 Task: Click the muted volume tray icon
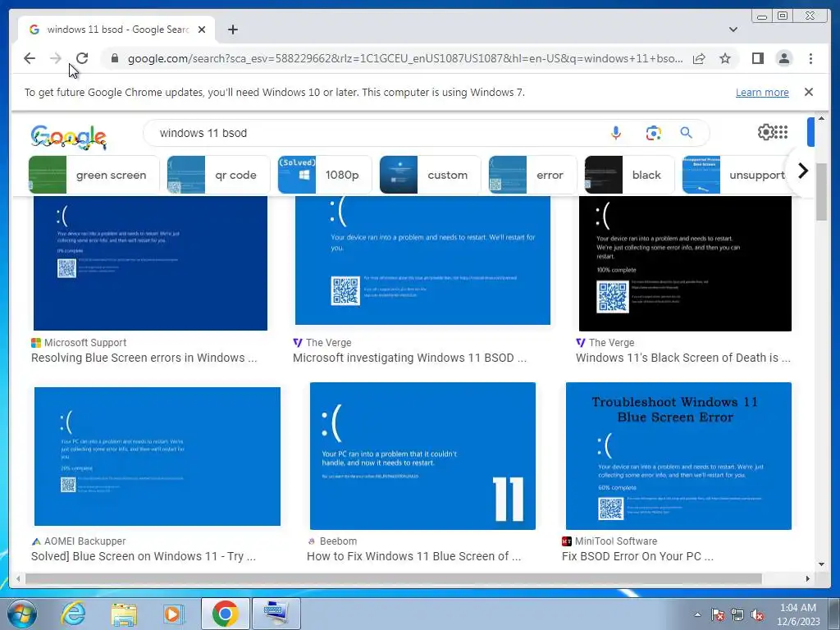[757, 614]
